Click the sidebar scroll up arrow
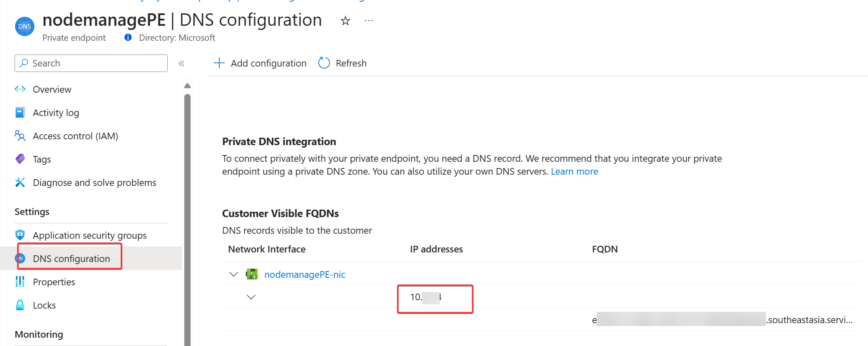Viewport: 868px width, 346px height. (187, 86)
